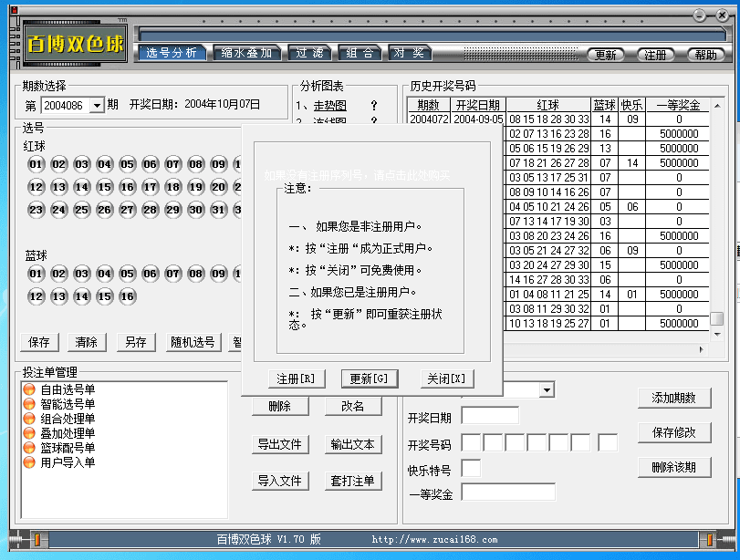Click the orange icon beside 智能选号单

click(29, 404)
